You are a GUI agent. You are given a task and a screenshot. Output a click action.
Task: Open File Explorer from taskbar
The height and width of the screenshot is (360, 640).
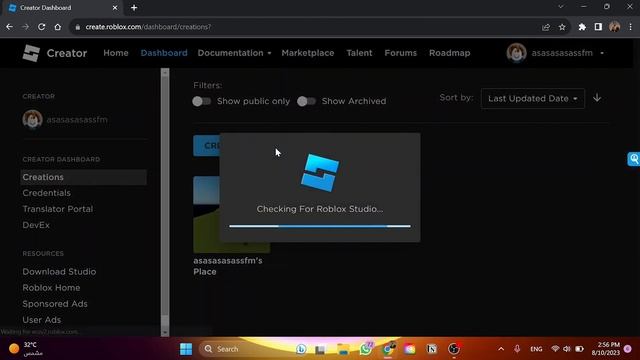343,349
